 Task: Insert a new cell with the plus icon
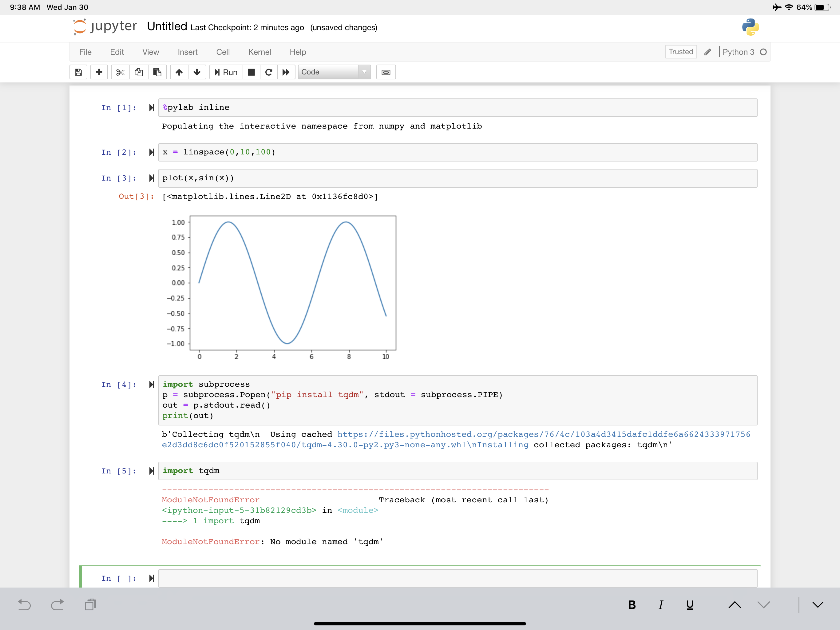coord(99,72)
